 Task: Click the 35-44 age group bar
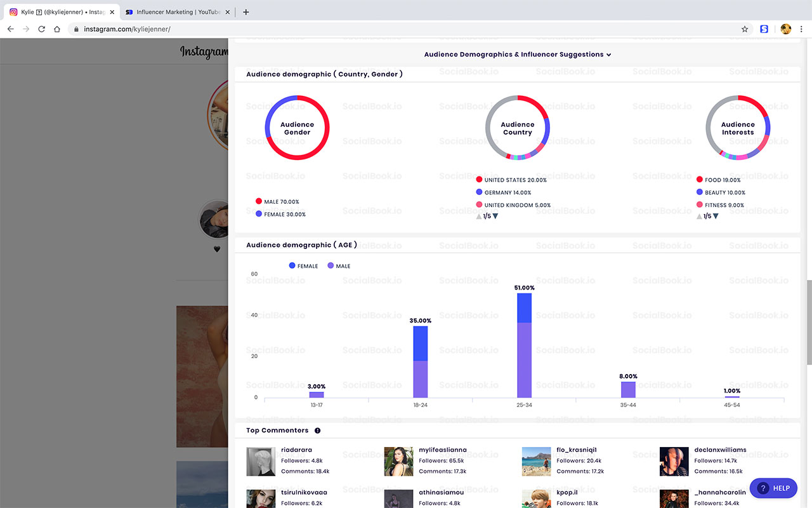coord(628,390)
